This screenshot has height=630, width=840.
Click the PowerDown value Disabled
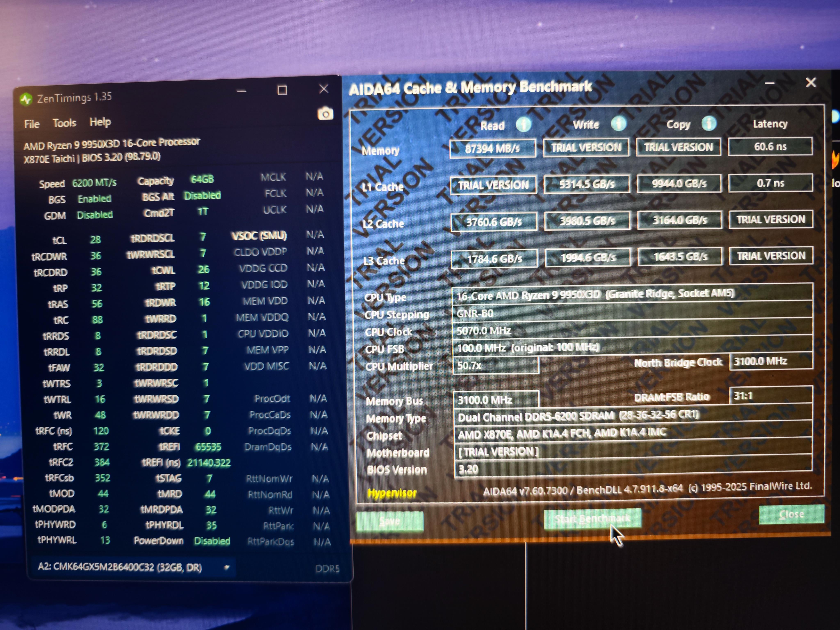pyautogui.click(x=212, y=541)
